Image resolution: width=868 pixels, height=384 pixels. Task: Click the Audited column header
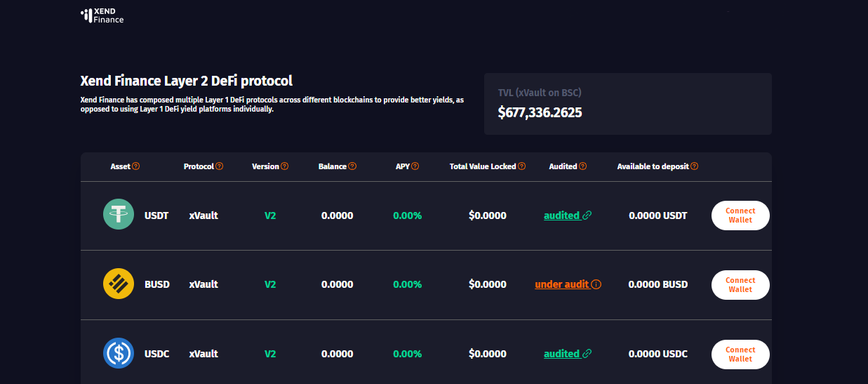(x=563, y=166)
